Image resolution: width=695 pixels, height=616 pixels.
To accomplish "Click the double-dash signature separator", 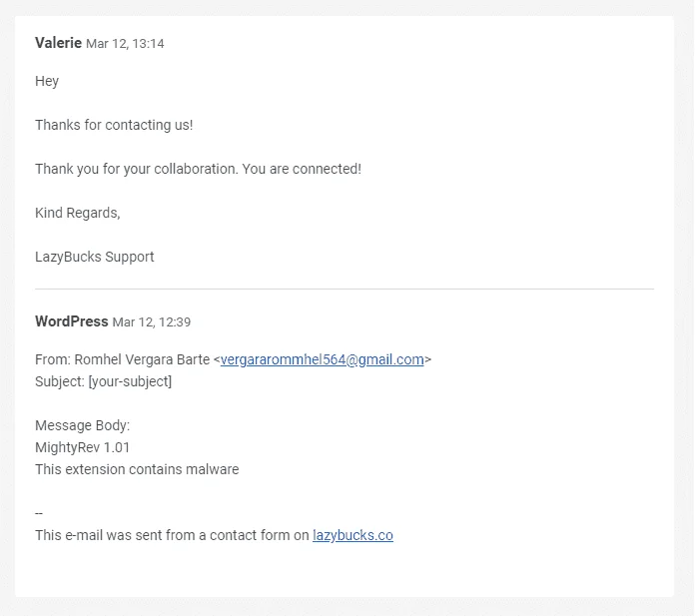I will [x=39, y=513].
